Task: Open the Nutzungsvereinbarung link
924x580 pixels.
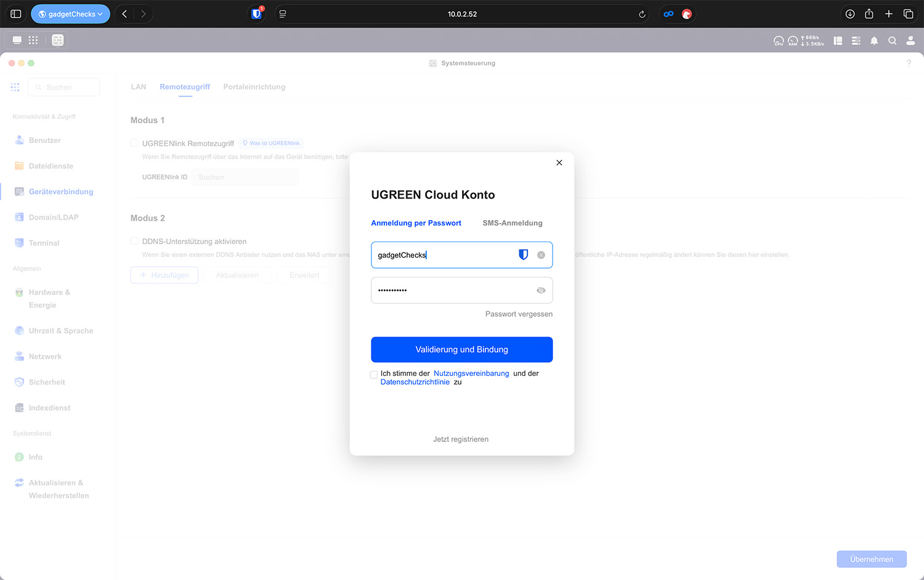Action: click(x=471, y=374)
